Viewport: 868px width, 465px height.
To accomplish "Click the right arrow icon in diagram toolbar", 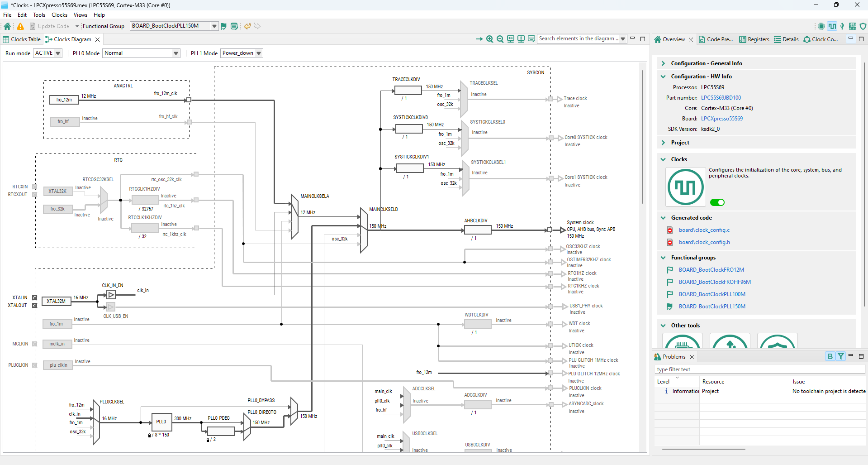I will 479,39.
